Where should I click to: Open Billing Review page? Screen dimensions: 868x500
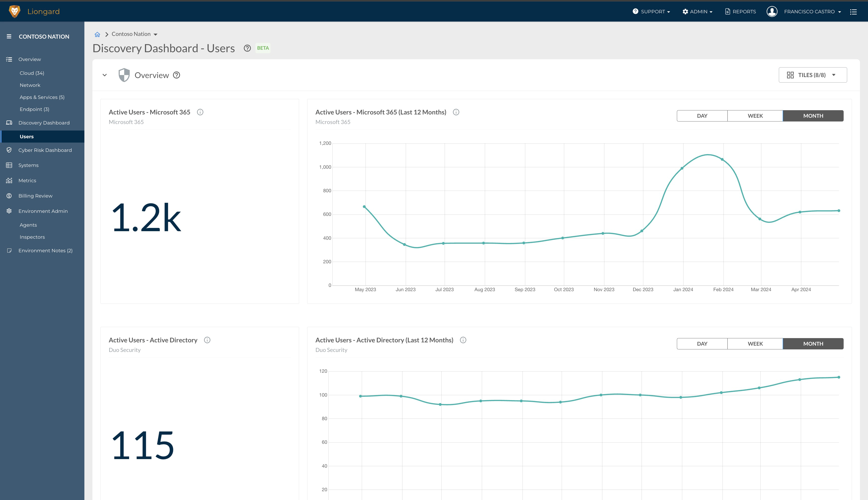[x=35, y=196]
